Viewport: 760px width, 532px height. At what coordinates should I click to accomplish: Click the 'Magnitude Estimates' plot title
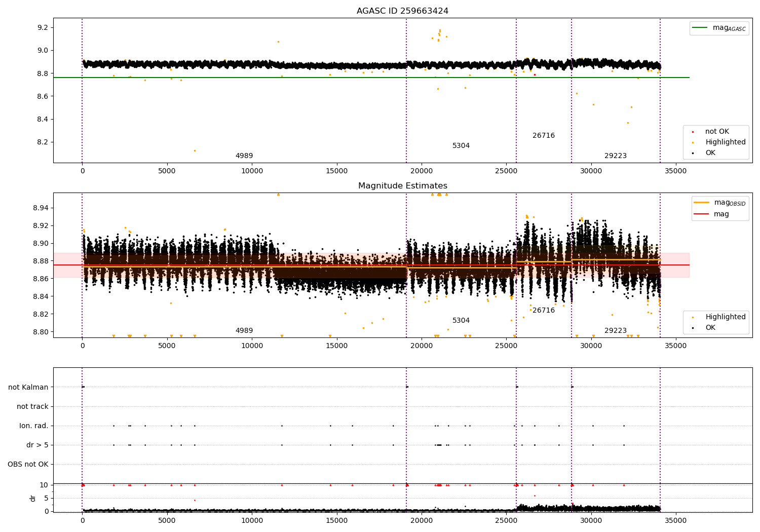402,186
